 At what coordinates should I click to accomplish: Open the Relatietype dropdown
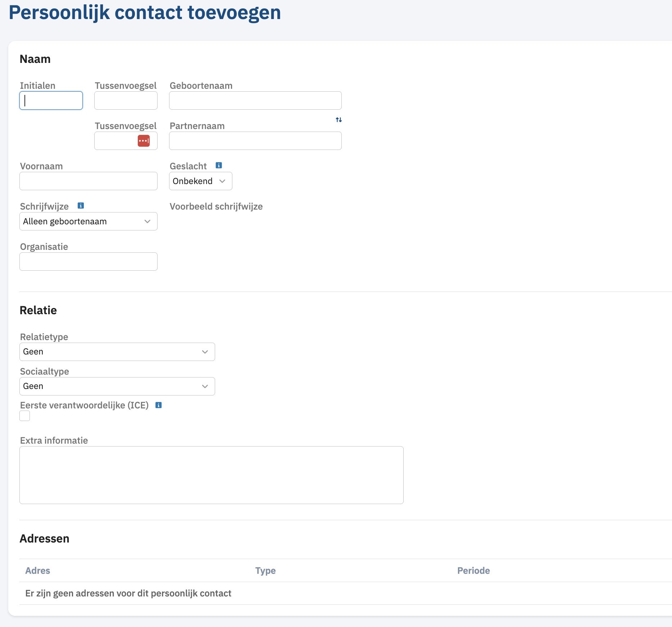coord(117,352)
